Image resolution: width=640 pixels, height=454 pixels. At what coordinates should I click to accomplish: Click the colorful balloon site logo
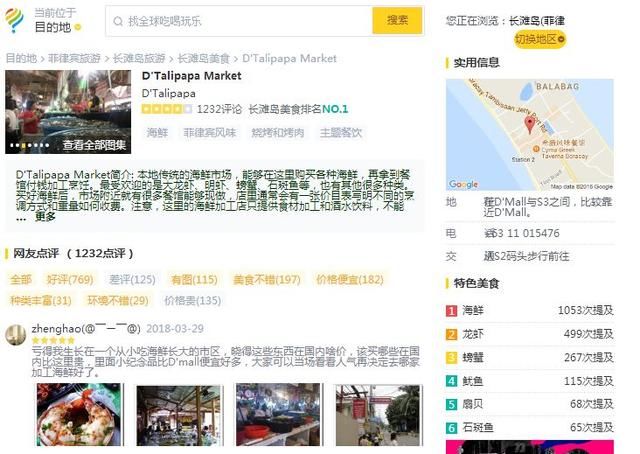pos(14,20)
